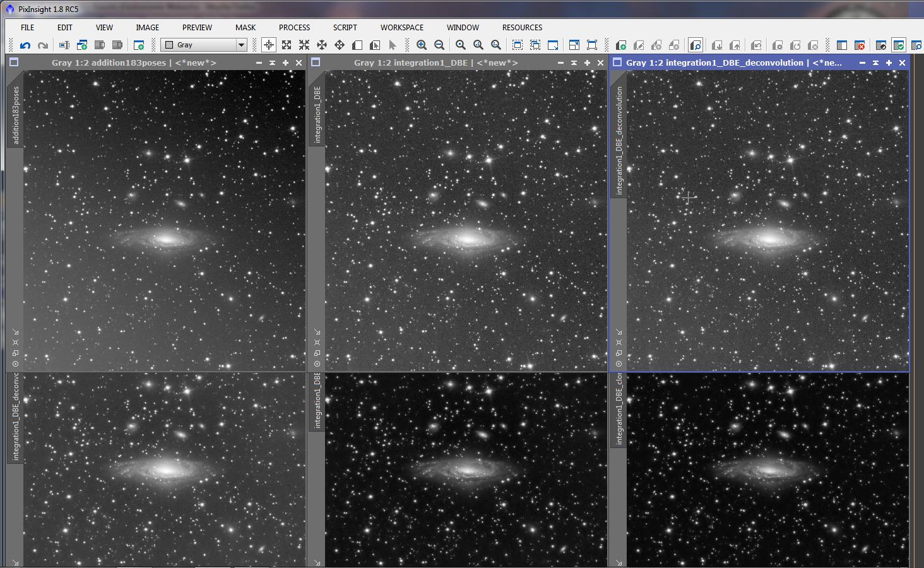Image resolution: width=924 pixels, height=568 pixels.
Task: Open the MASK menu
Action: point(246,28)
